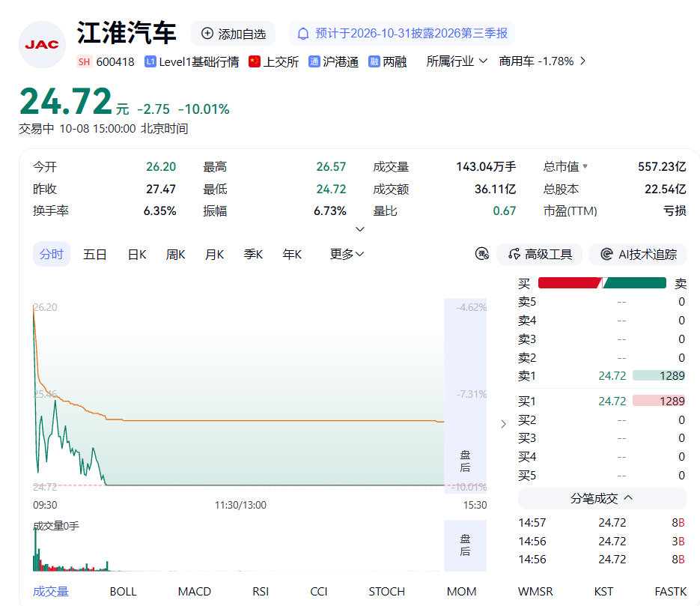Click stock code 600418
Screen dimensions: 700x606
pyautogui.click(x=115, y=61)
